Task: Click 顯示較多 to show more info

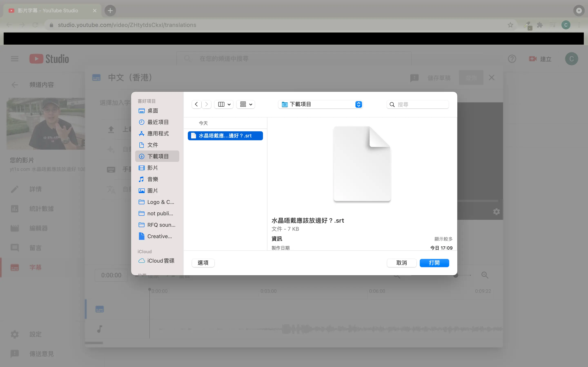Action: 443,239
